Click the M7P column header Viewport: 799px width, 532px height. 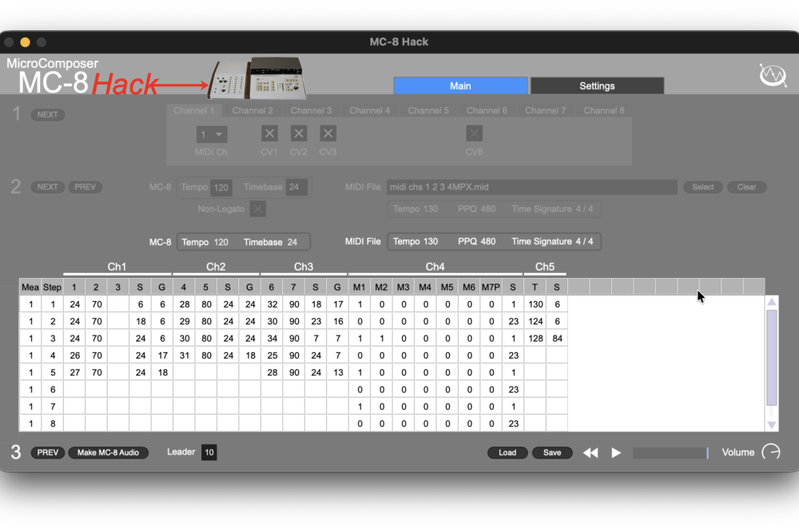click(491, 288)
